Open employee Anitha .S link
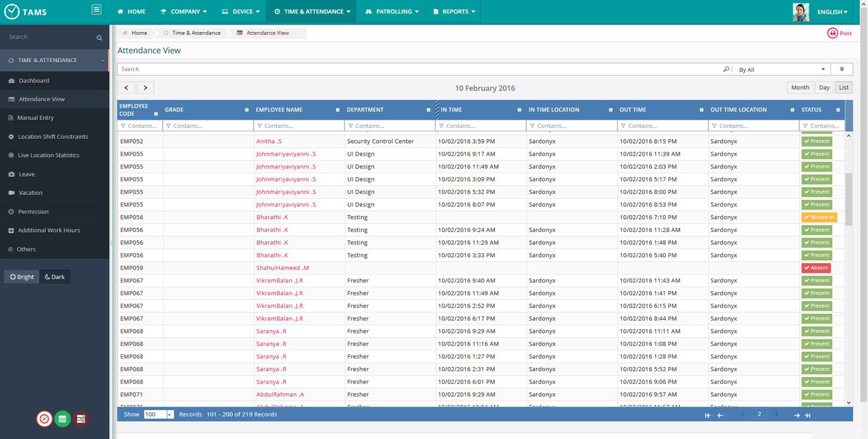 click(269, 141)
